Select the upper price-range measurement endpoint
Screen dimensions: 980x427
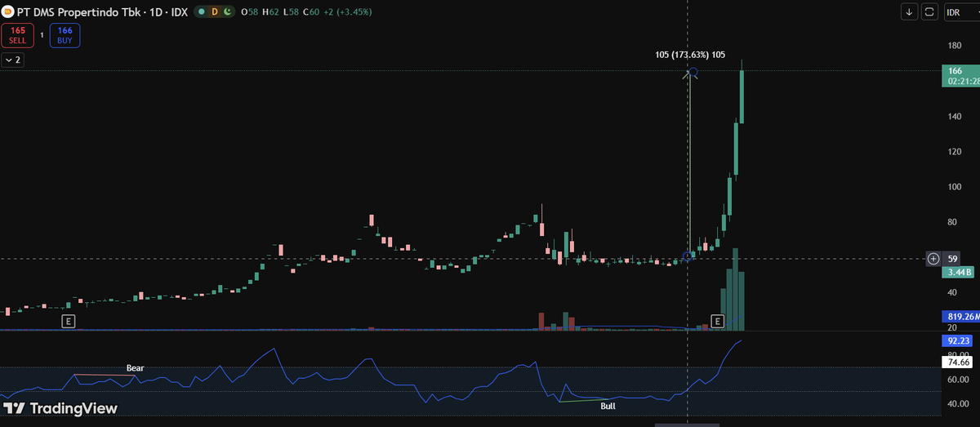coord(693,73)
